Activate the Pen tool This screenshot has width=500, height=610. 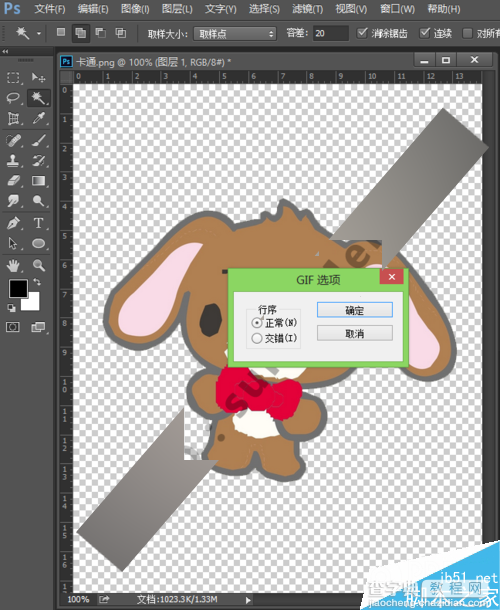(13, 223)
